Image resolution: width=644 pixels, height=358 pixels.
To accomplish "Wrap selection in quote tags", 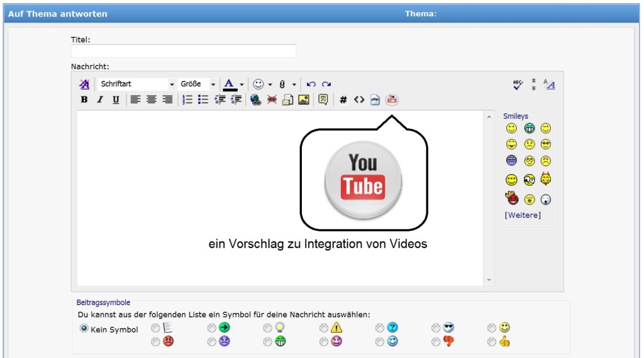I will pos(323,99).
